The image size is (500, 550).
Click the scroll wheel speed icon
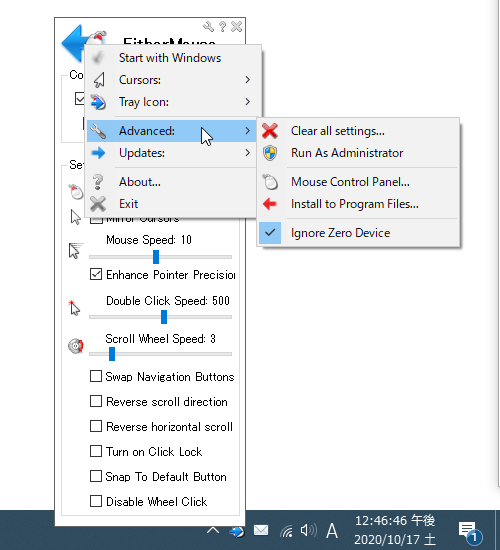click(x=76, y=346)
